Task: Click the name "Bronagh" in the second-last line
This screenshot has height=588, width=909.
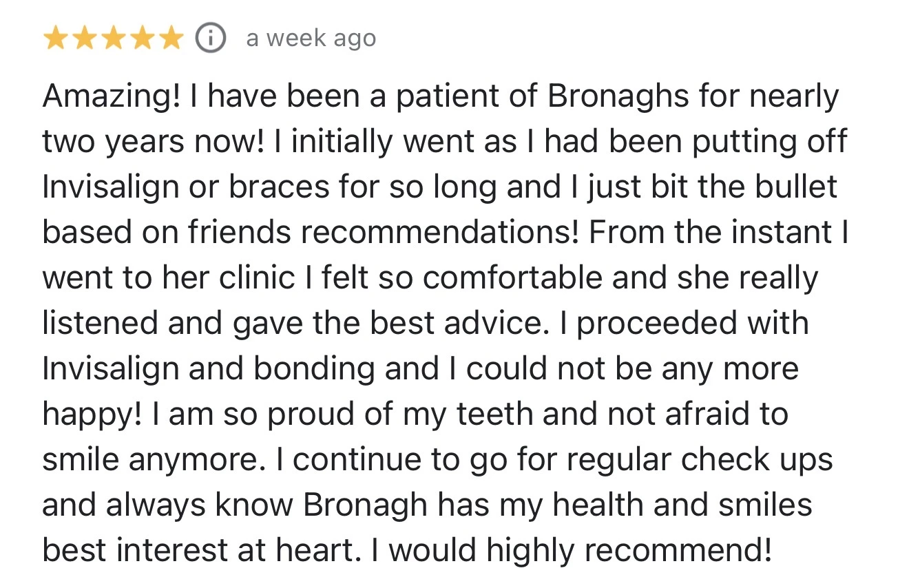Action: [x=366, y=505]
